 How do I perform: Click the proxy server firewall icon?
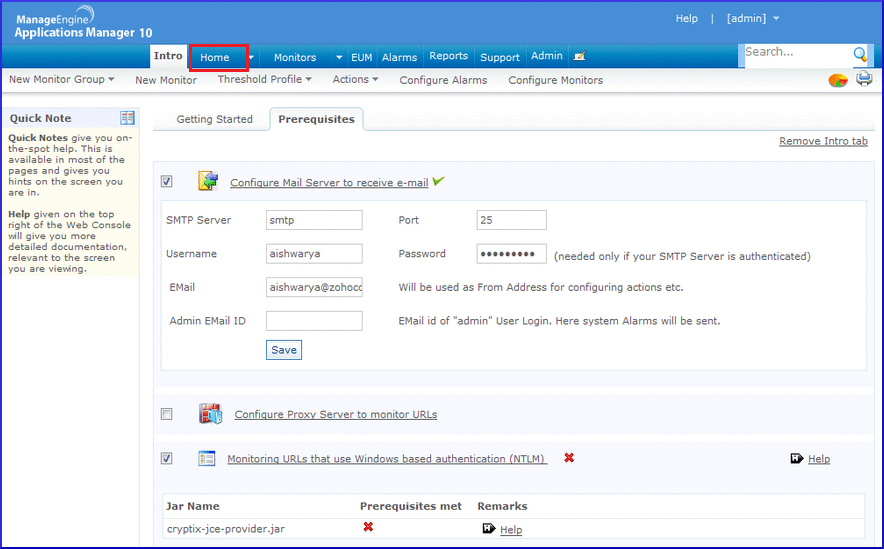click(x=210, y=414)
